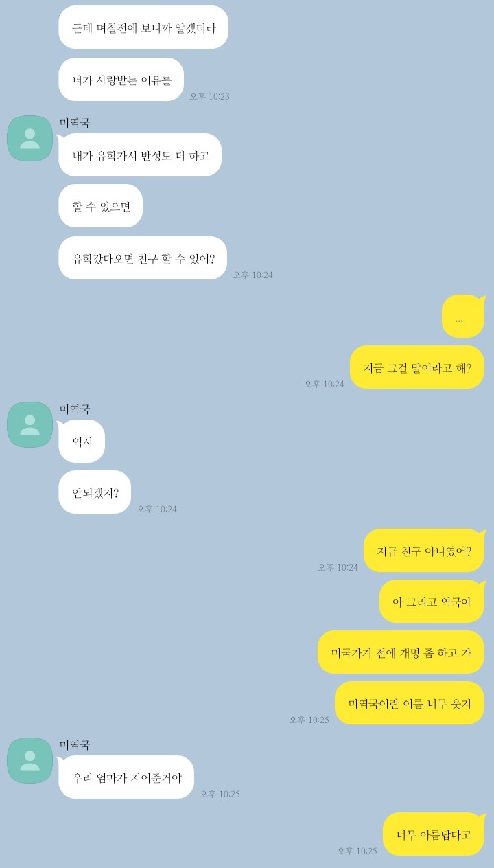The height and width of the screenshot is (868, 494).
Task: Tap 미역국's avatar beside '우리 엄마가' message
Action: pyautogui.click(x=30, y=761)
